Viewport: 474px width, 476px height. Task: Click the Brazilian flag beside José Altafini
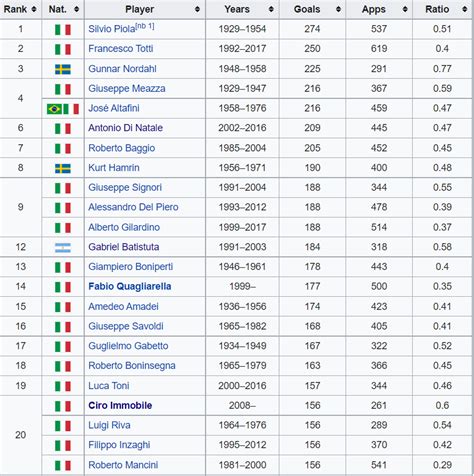(x=54, y=109)
